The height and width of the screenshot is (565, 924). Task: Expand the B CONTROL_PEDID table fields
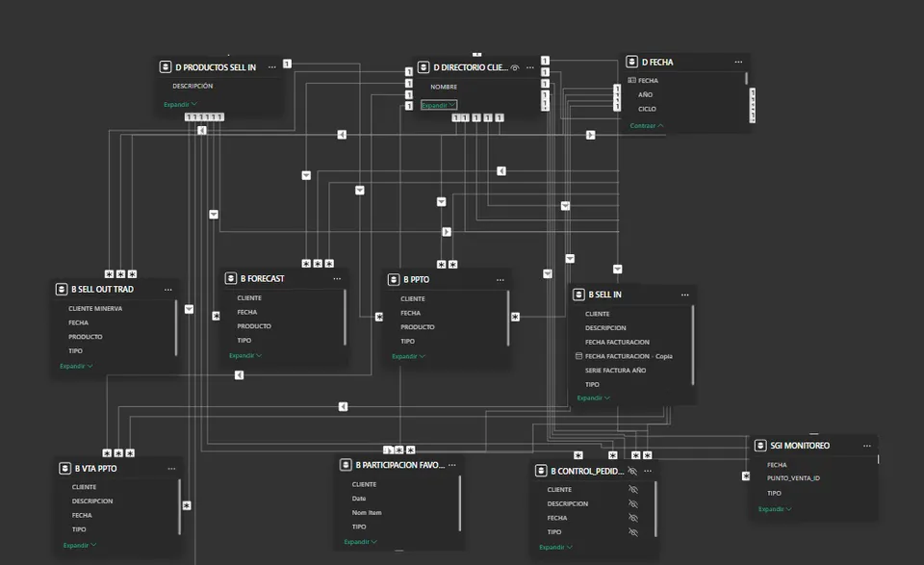coord(555,547)
